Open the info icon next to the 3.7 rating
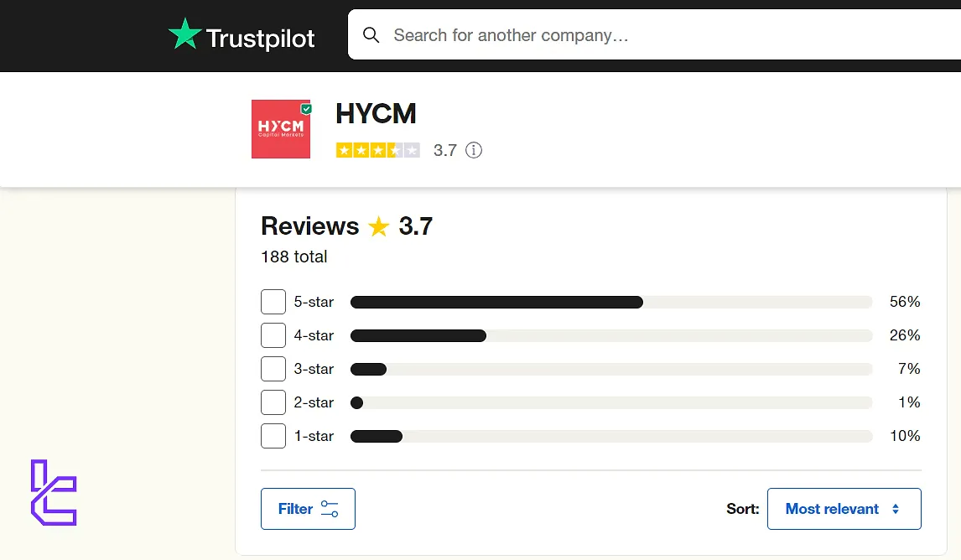This screenshot has width=961, height=560. (473, 150)
